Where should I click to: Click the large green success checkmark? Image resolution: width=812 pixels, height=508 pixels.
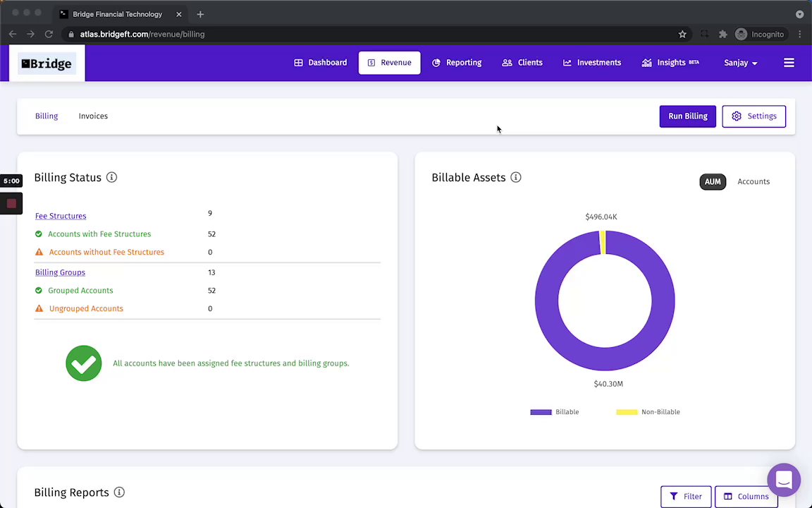pyautogui.click(x=84, y=363)
